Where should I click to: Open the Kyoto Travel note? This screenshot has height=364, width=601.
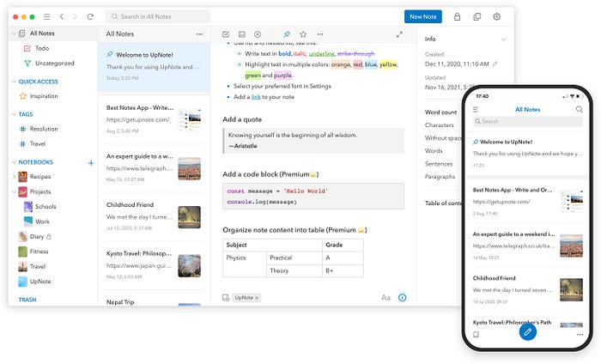154,265
